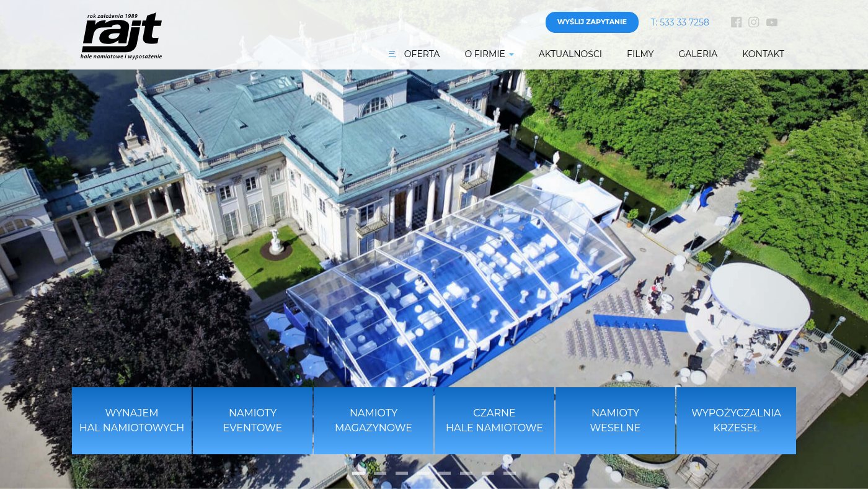The height and width of the screenshot is (489, 868).
Task: Open the Wynajem hal namiotowych tile
Action: tap(131, 421)
